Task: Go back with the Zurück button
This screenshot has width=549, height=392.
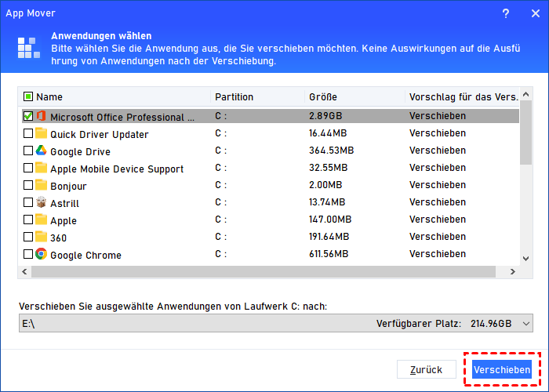Action: (427, 369)
